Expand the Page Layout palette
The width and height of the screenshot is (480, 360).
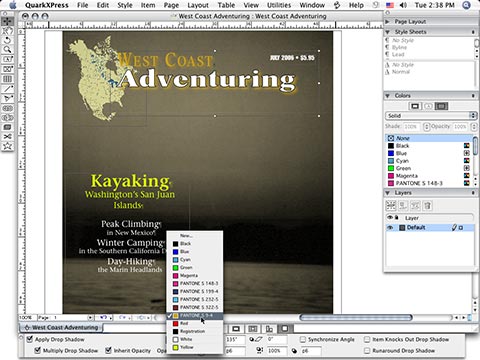tap(388, 22)
